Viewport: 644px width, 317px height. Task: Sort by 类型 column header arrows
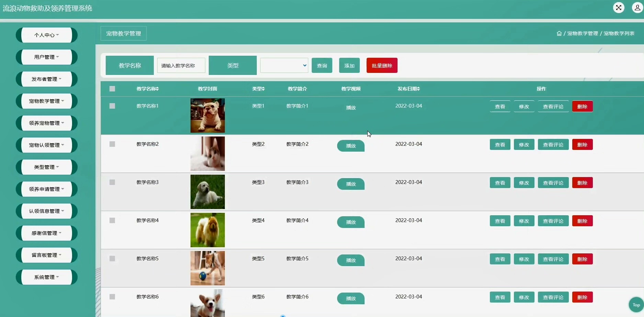click(263, 89)
